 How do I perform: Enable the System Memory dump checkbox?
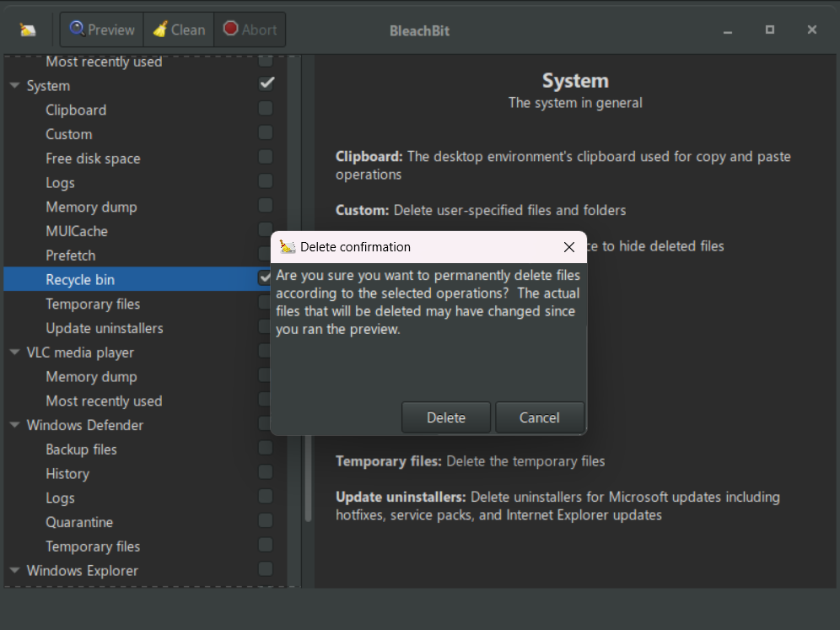pyautogui.click(x=266, y=205)
